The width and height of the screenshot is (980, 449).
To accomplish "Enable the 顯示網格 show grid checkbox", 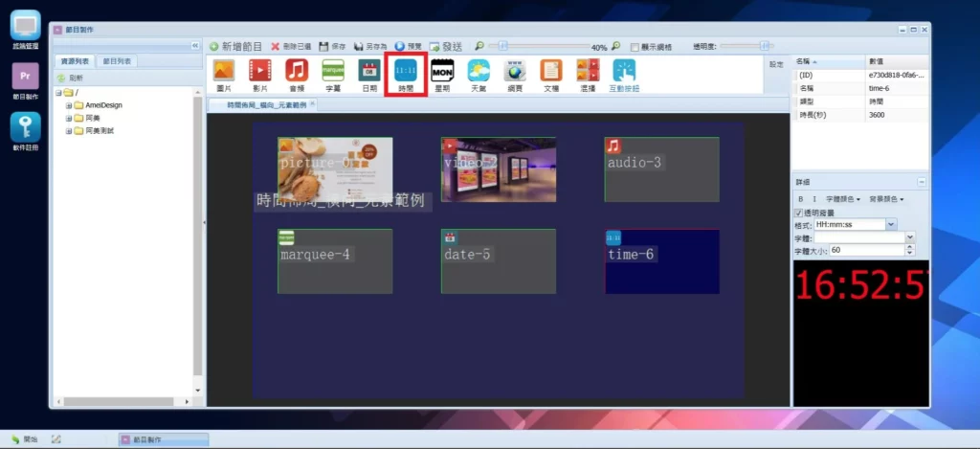I will point(635,46).
